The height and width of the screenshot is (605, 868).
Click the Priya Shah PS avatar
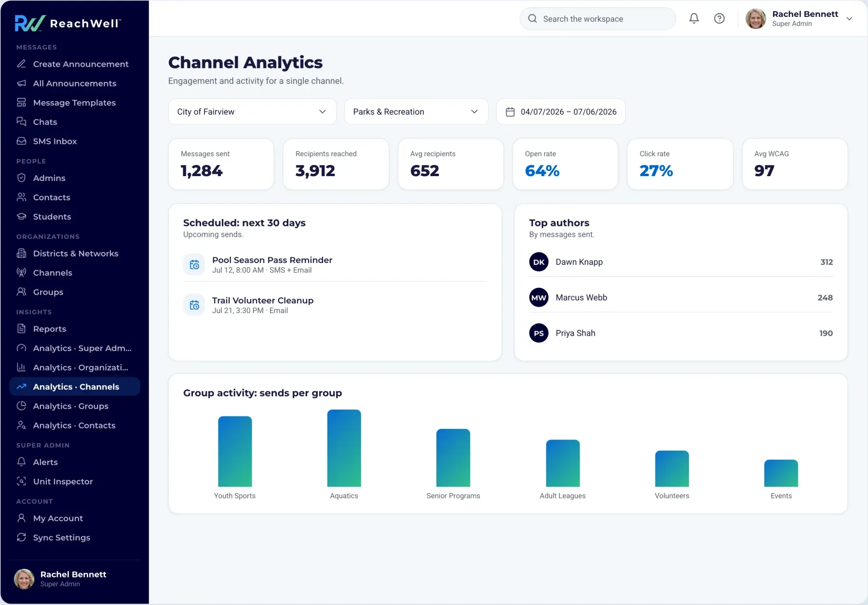pyautogui.click(x=539, y=333)
